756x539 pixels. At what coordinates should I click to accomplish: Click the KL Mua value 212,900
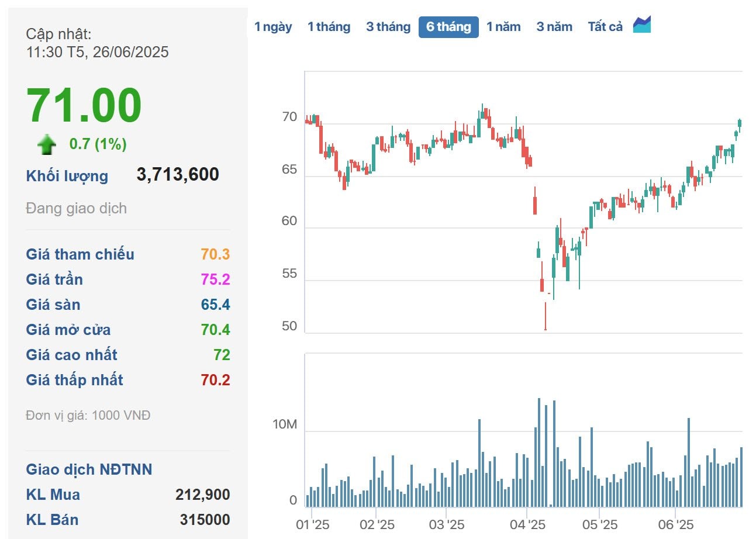point(202,495)
